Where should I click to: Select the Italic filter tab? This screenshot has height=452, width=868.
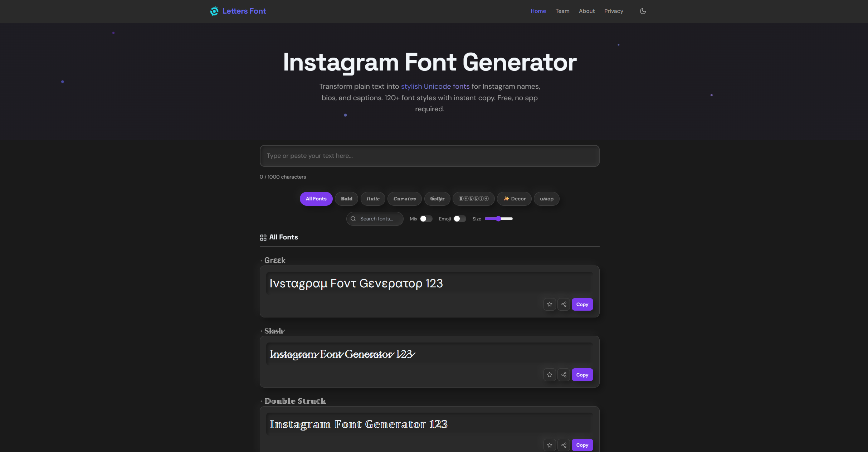click(x=373, y=199)
